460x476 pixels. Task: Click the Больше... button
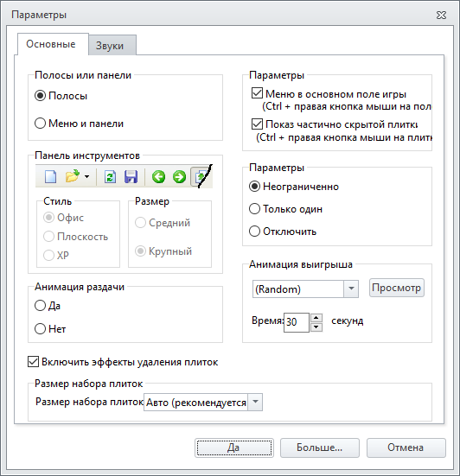[x=320, y=447]
